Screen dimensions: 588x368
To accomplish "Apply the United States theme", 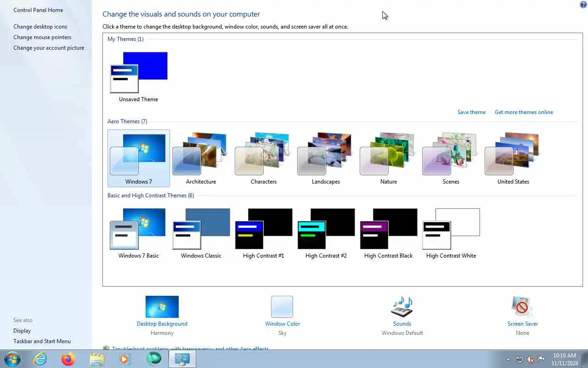I will point(513,158).
